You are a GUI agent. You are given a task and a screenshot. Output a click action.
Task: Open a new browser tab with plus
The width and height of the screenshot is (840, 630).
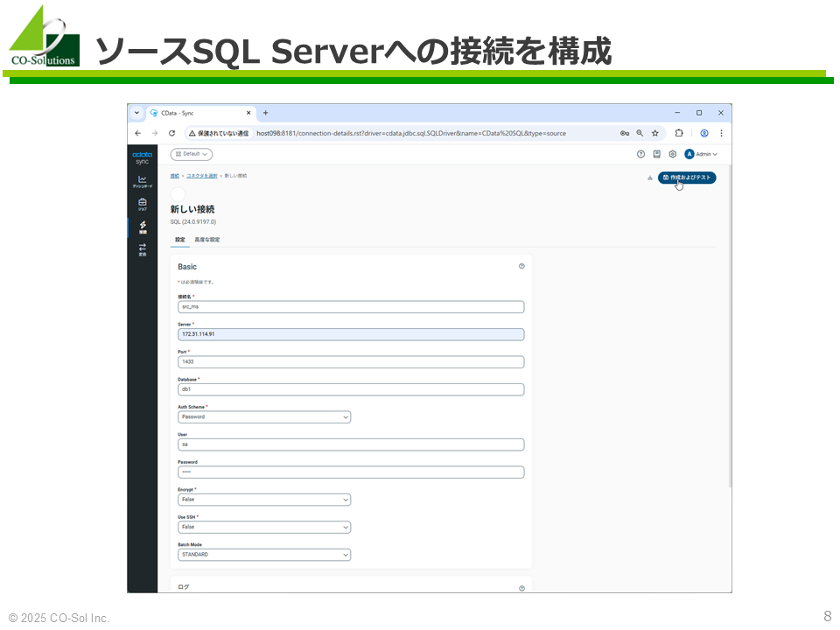coord(266,113)
